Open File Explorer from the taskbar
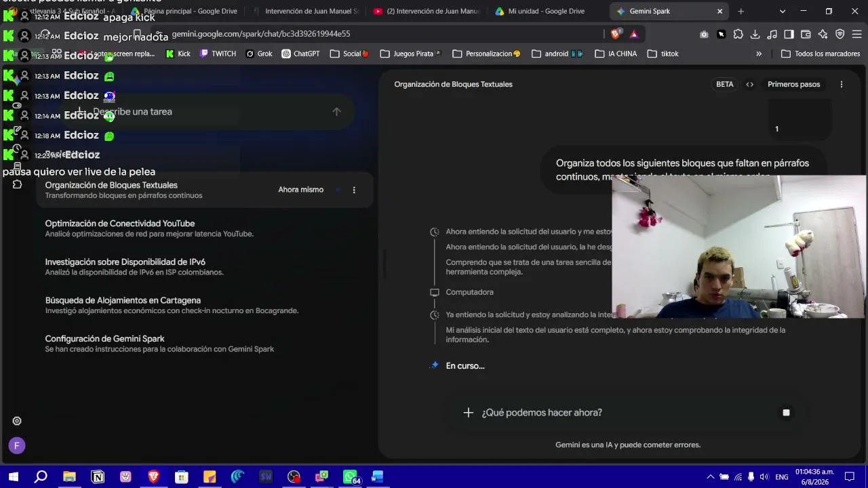This screenshot has height=488, width=868. point(69,477)
